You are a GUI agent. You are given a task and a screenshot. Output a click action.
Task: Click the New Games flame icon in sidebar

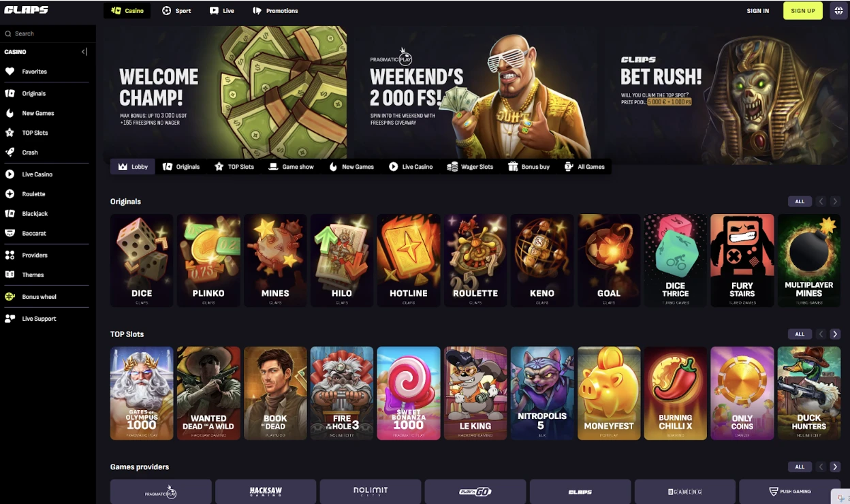[x=10, y=113]
